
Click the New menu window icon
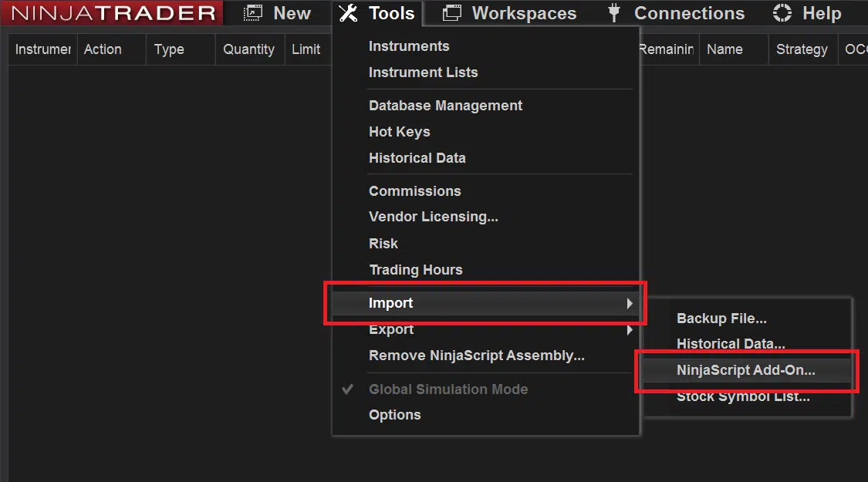tap(253, 13)
